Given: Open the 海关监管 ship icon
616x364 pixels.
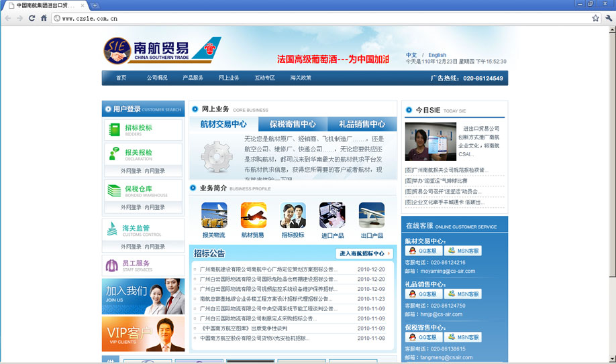Looking at the screenshot, I should click(x=112, y=229).
